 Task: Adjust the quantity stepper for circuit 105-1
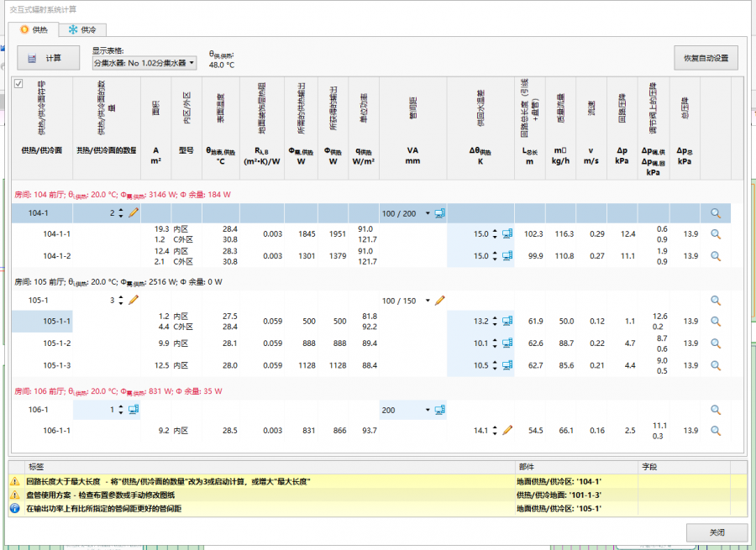[121, 300]
